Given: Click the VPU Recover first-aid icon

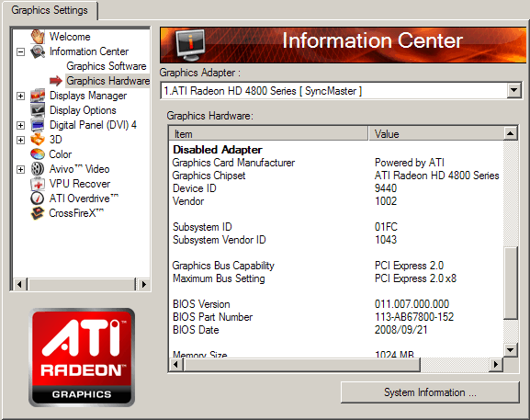Looking at the screenshot, I should pos(38,184).
